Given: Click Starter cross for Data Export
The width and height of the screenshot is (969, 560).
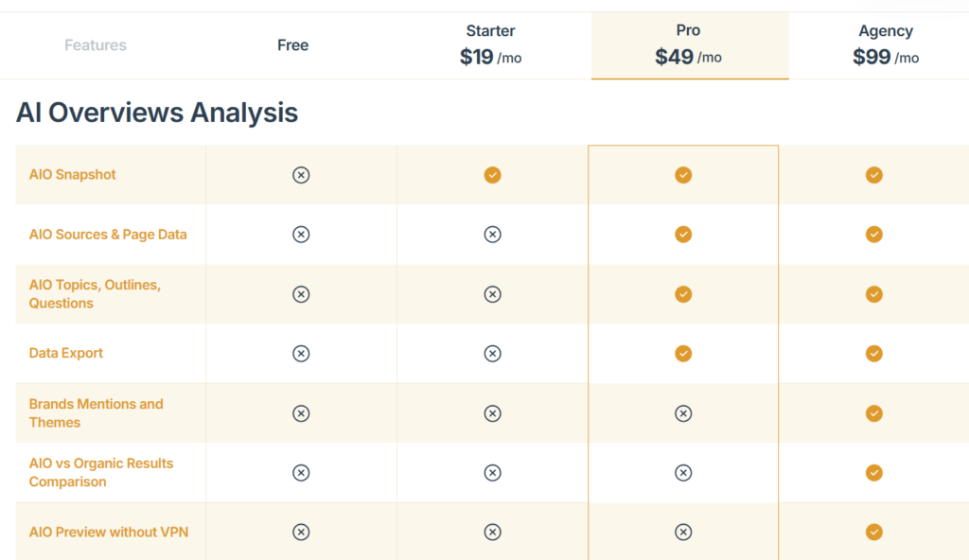Looking at the screenshot, I should tap(492, 354).
